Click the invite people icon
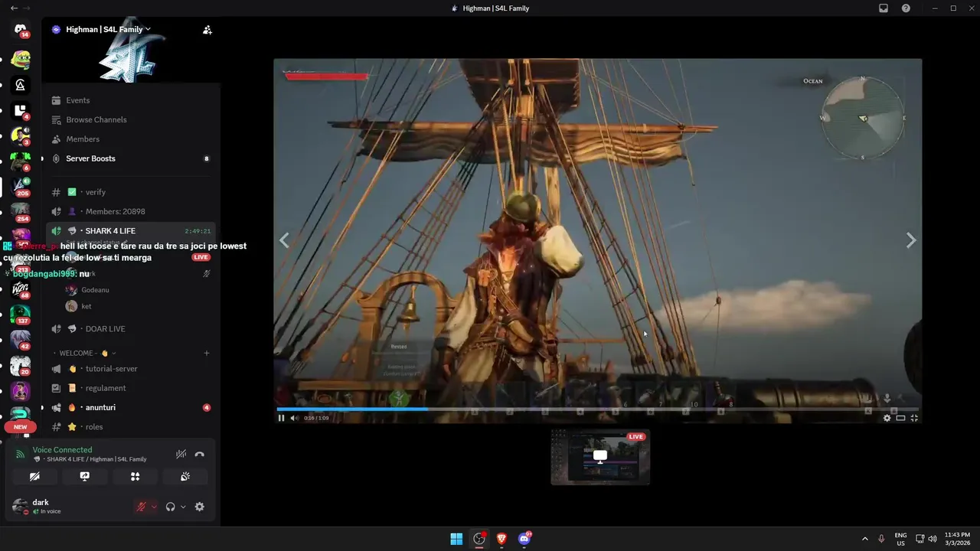980x551 pixels. pyautogui.click(x=207, y=30)
